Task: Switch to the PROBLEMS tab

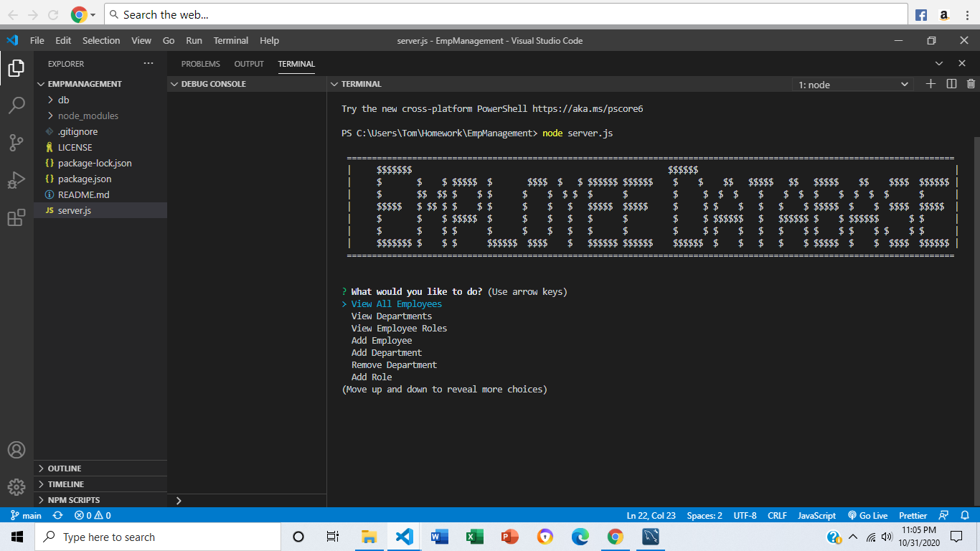Action: tap(200, 64)
